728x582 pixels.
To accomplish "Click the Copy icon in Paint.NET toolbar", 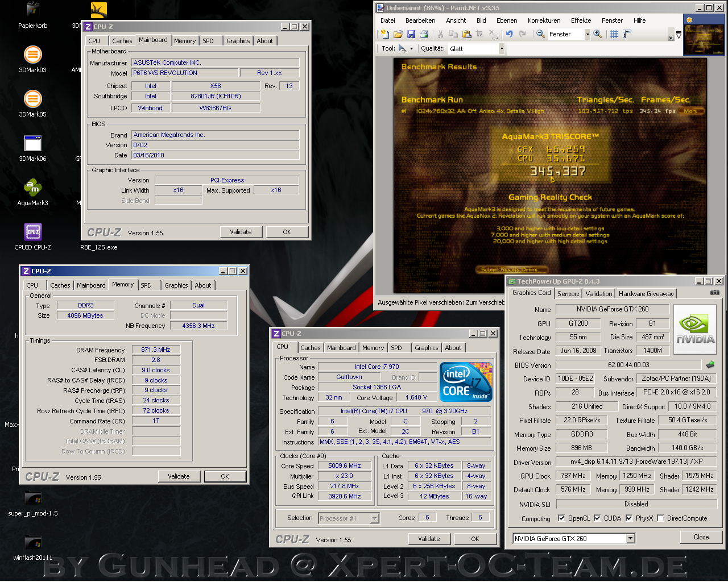I will (453, 34).
